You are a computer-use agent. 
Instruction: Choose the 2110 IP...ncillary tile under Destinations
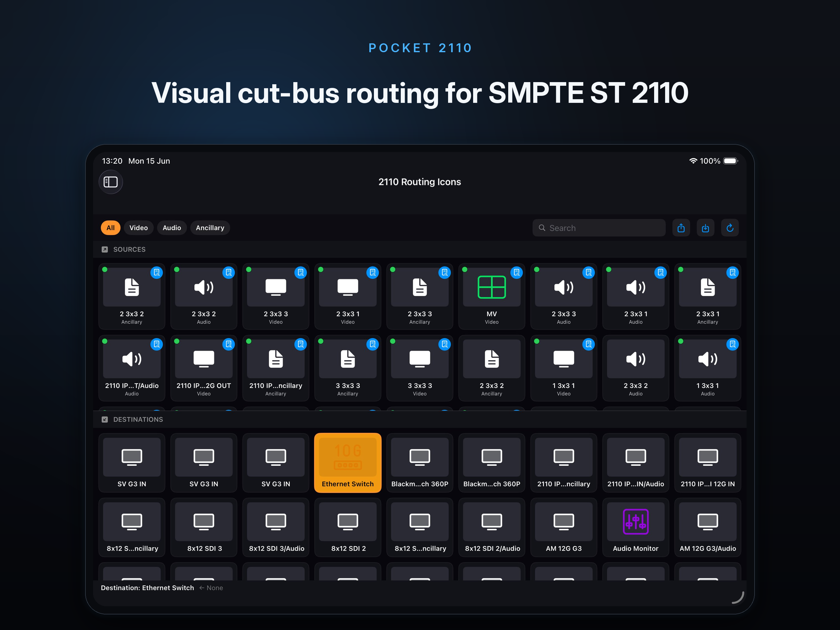tap(563, 463)
